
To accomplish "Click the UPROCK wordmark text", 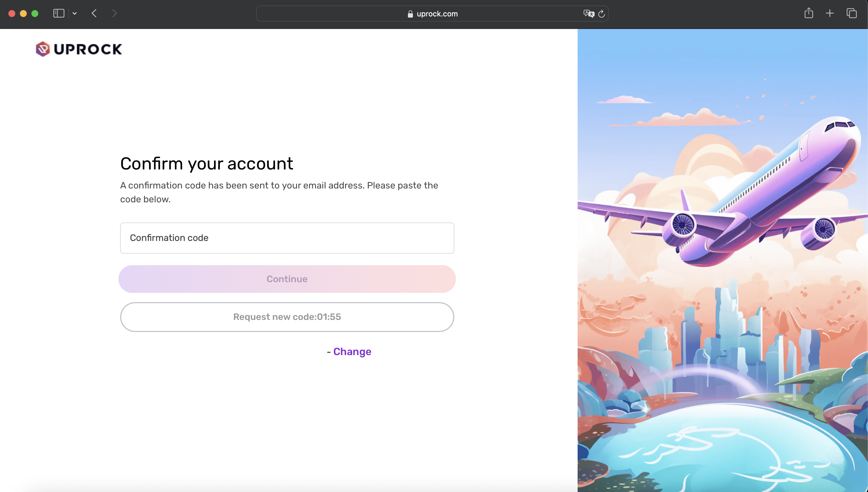I will point(88,49).
